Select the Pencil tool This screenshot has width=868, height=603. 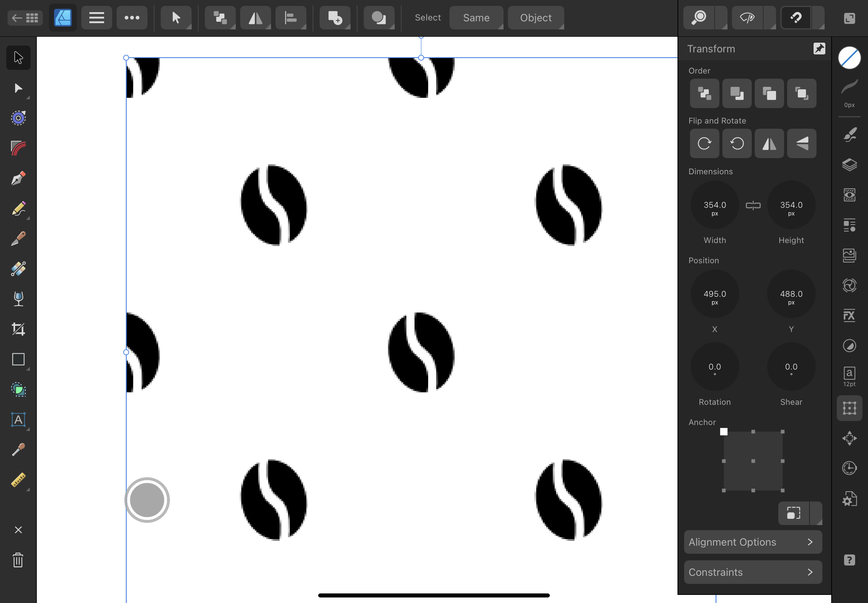[18, 208]
